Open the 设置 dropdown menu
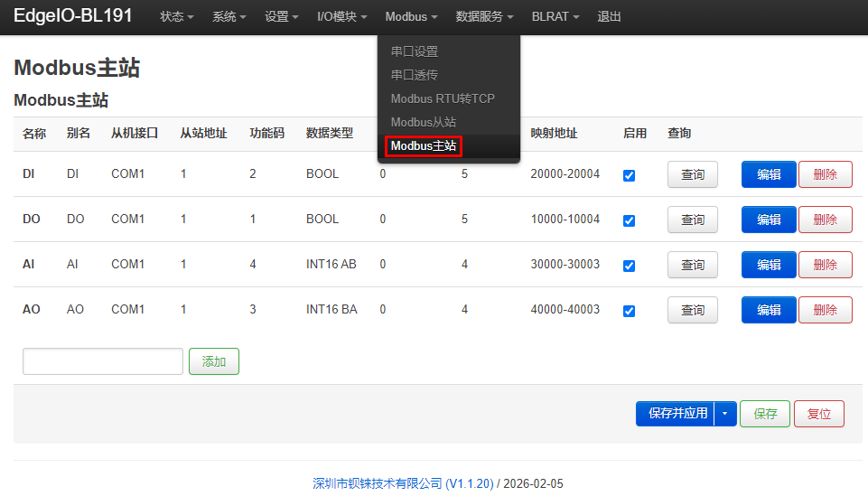Screen dimensions: 868x496 281,16
